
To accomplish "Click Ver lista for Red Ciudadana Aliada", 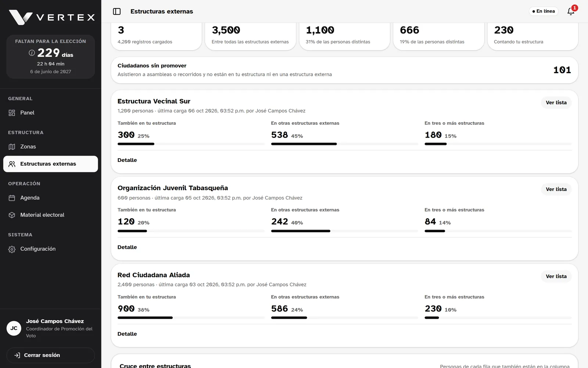I will (x=556, y=276).
